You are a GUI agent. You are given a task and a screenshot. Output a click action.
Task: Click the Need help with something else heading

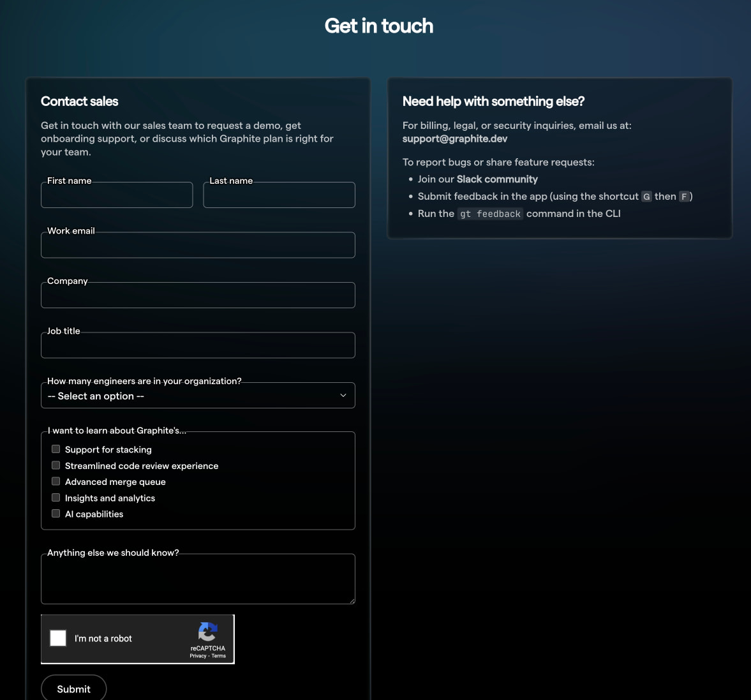point(493,101)
